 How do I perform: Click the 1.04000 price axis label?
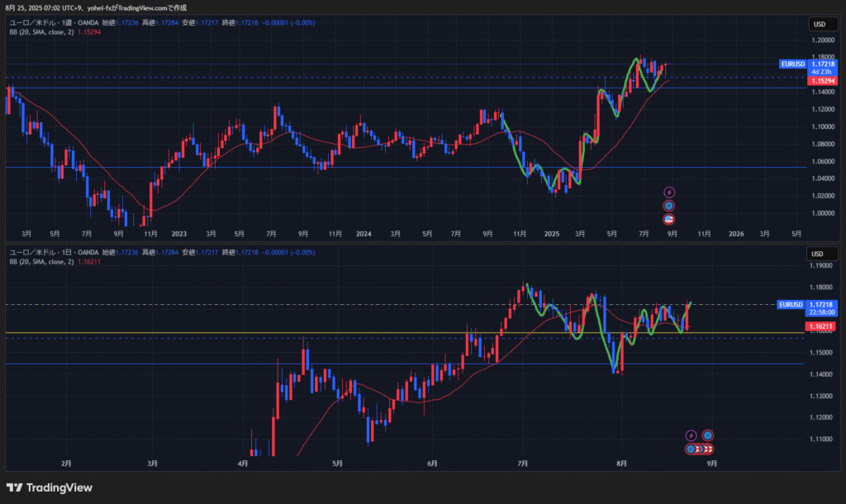[823, 178]
